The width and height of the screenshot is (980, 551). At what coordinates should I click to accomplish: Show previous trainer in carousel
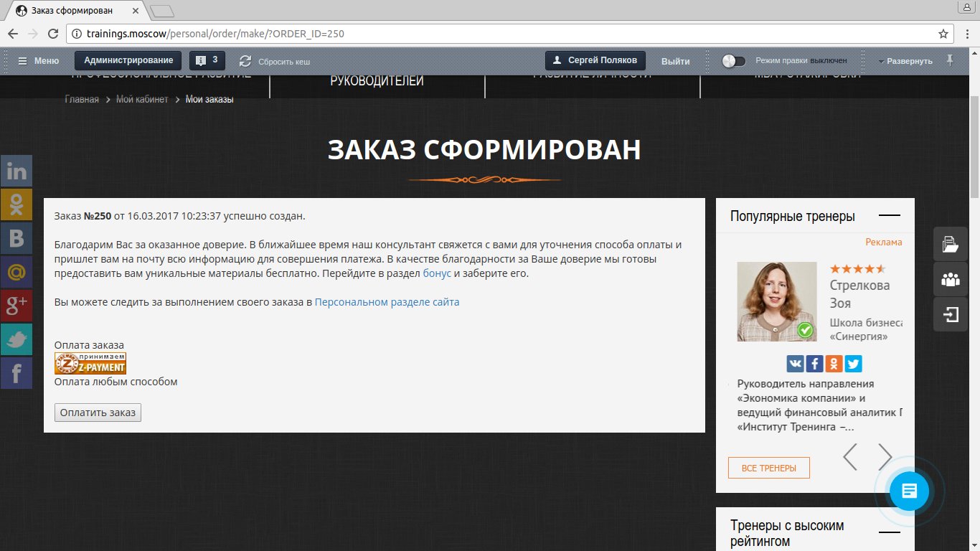pyautogui.click(x=850, y=456)
